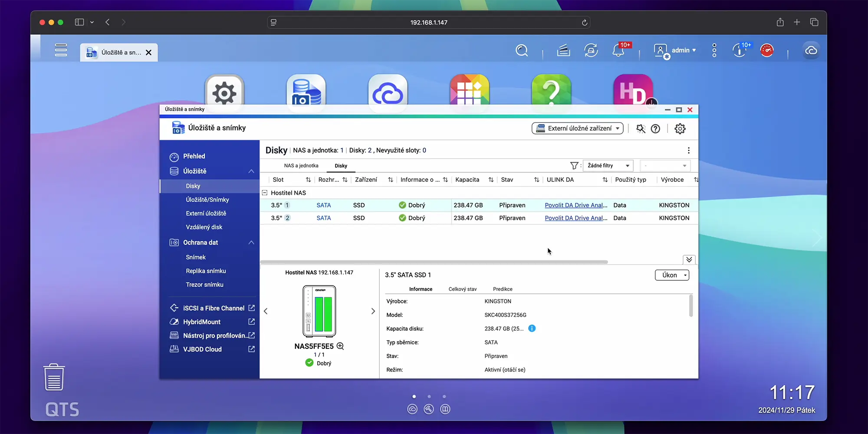Expand the Úkon action dropdown
Screen dimensions: 868x434
pos(672,275)
